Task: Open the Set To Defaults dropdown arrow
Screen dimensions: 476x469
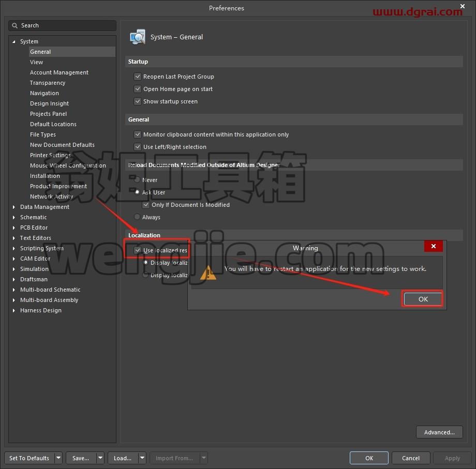Action: click(x=58, y=458)
